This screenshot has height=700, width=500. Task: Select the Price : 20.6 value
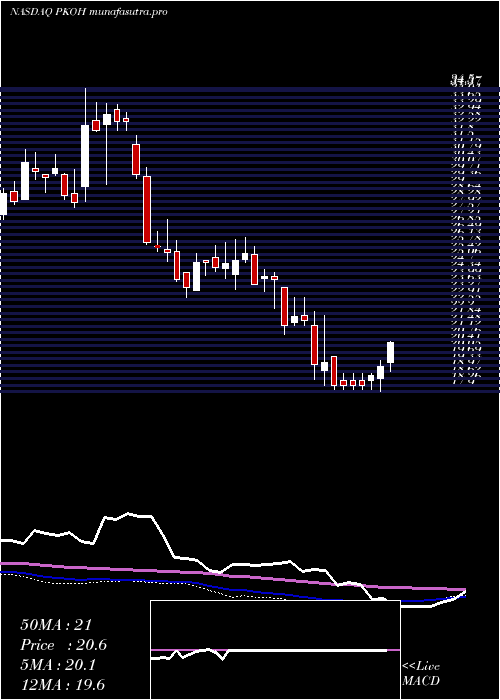pos(63,645)
